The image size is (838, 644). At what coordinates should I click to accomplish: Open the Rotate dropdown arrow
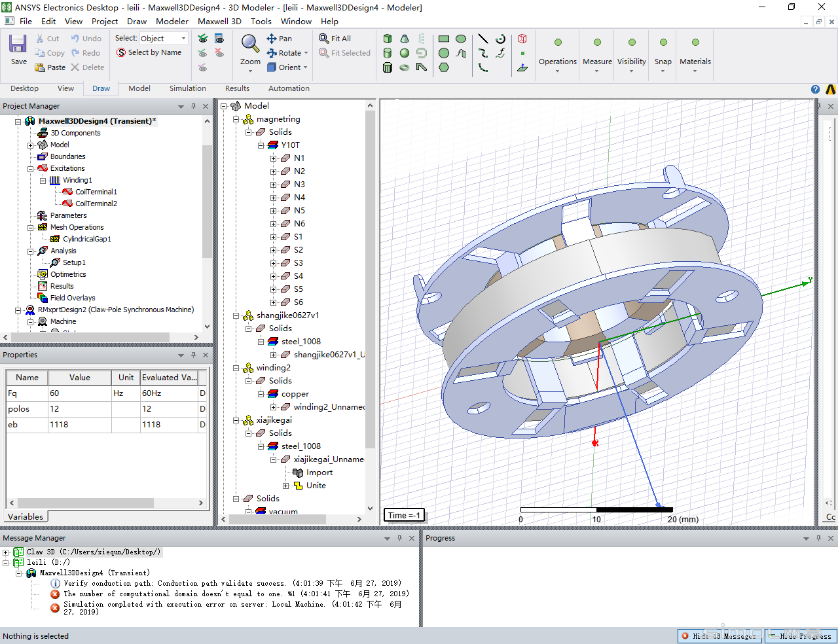(306, 53)
